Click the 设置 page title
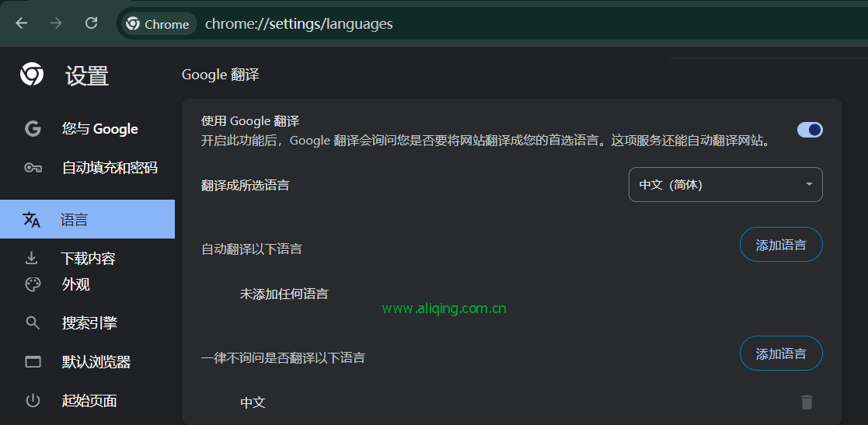 [87, 75]
